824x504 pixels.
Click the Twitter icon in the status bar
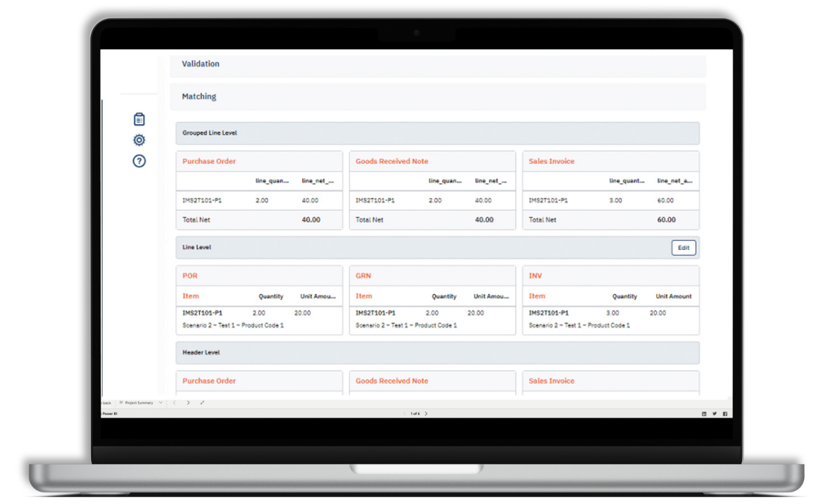click(714, 414)
